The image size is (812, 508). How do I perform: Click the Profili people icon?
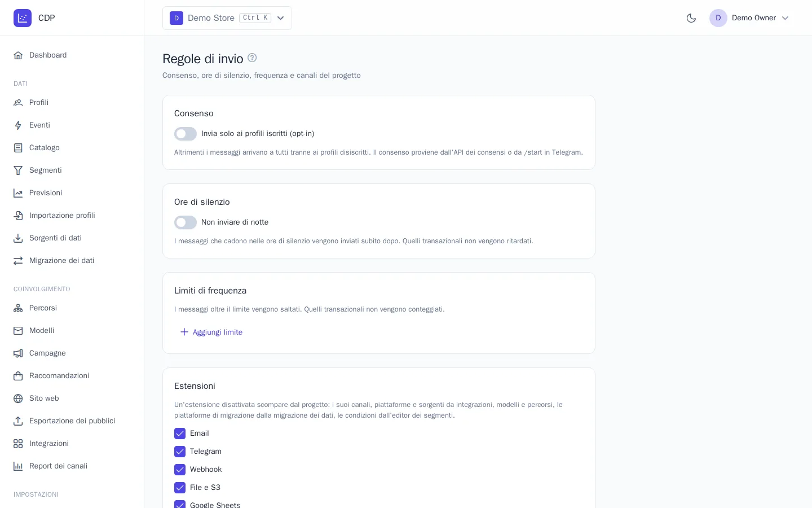point(18,103)
